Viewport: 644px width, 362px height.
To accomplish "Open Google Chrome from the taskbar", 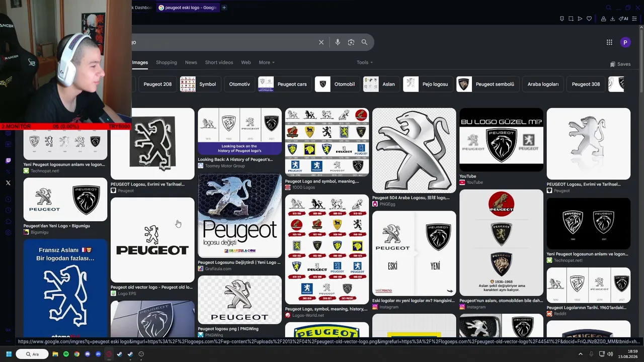I will tap(76, 354).
